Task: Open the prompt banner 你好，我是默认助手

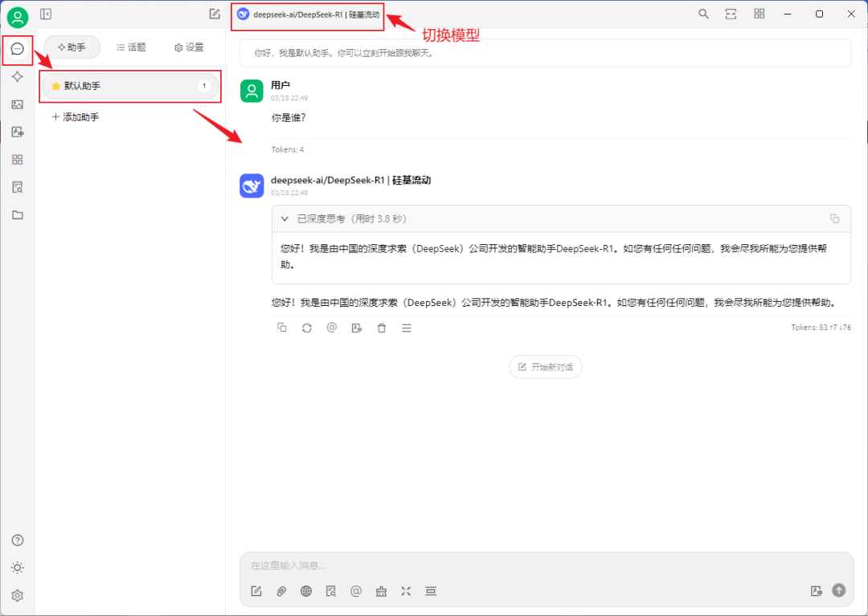Action: (x=545, y=53)
